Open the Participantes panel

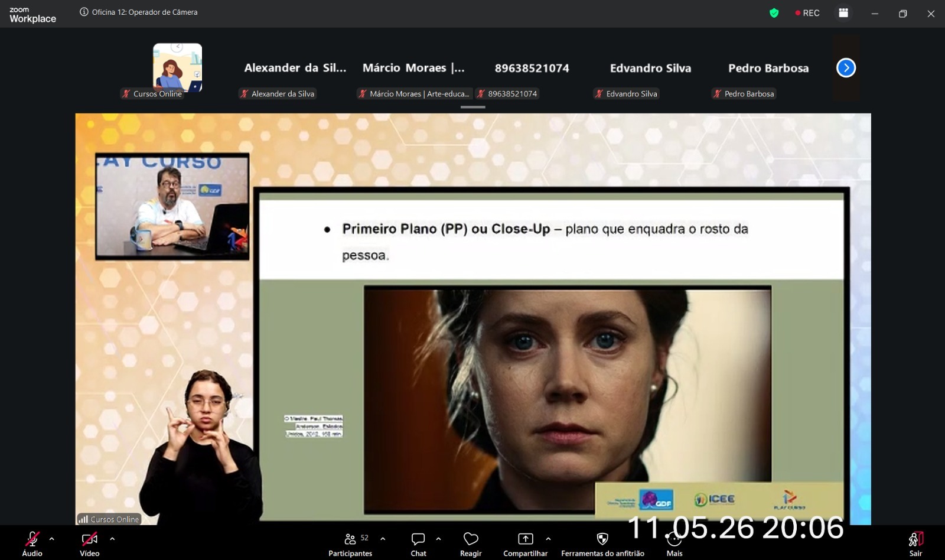pos(351,543)
